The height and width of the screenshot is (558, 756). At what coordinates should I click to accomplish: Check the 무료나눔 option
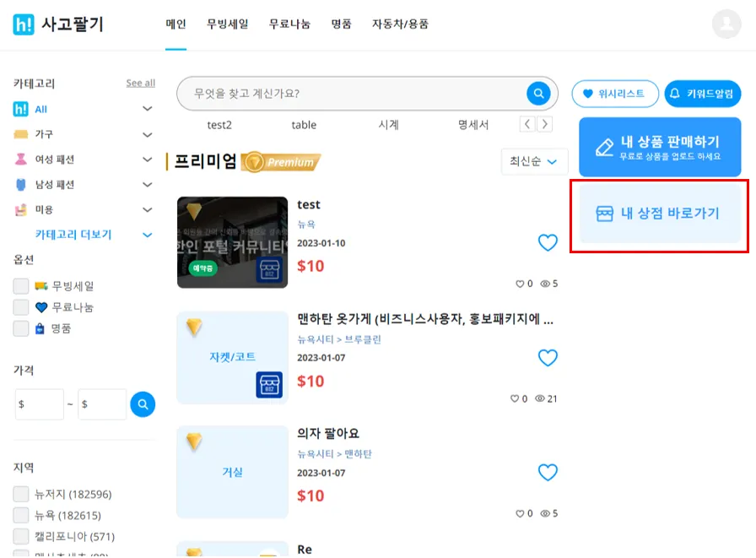[x=21, y=307]
